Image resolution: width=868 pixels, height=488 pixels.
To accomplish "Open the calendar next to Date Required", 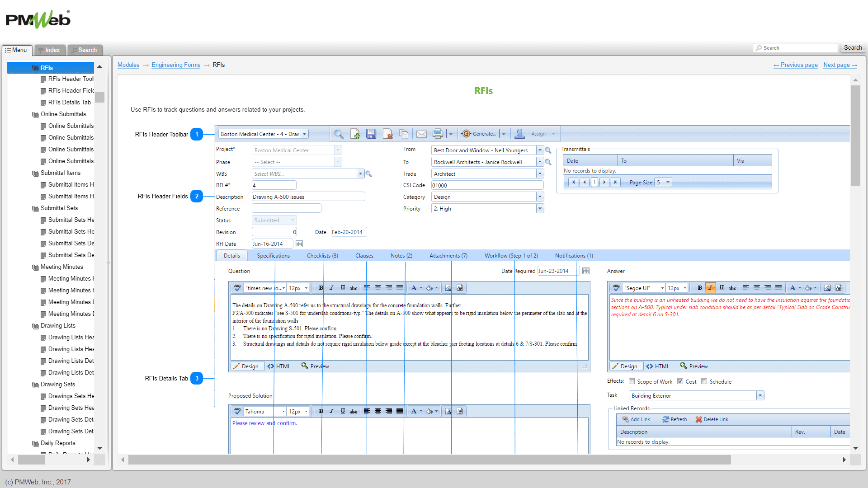I will (586, 271).
